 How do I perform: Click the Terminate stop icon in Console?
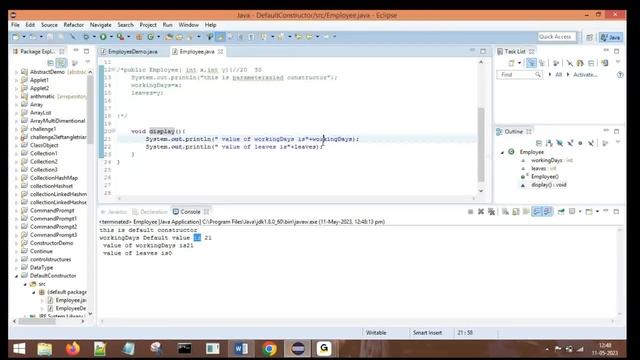click(x=470, y=211)
